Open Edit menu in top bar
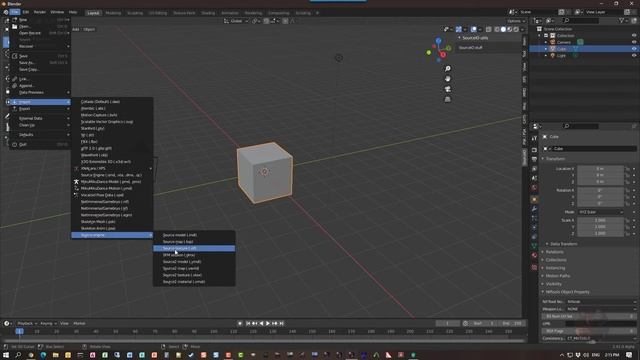 tap(26, 12)
